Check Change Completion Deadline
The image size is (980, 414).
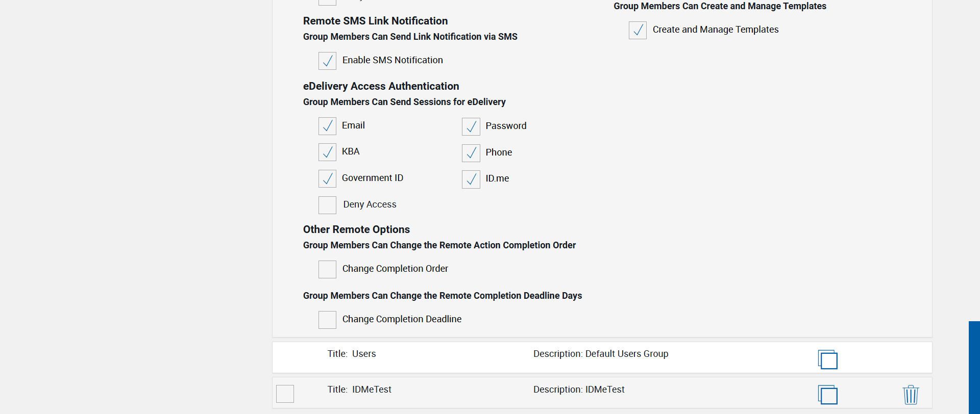[327, 320]
